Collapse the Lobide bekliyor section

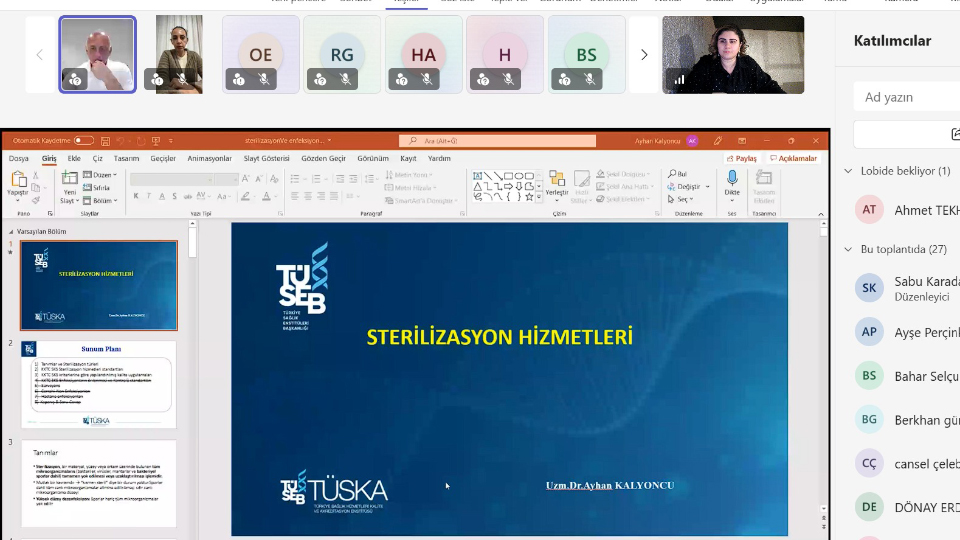[848, 171]
